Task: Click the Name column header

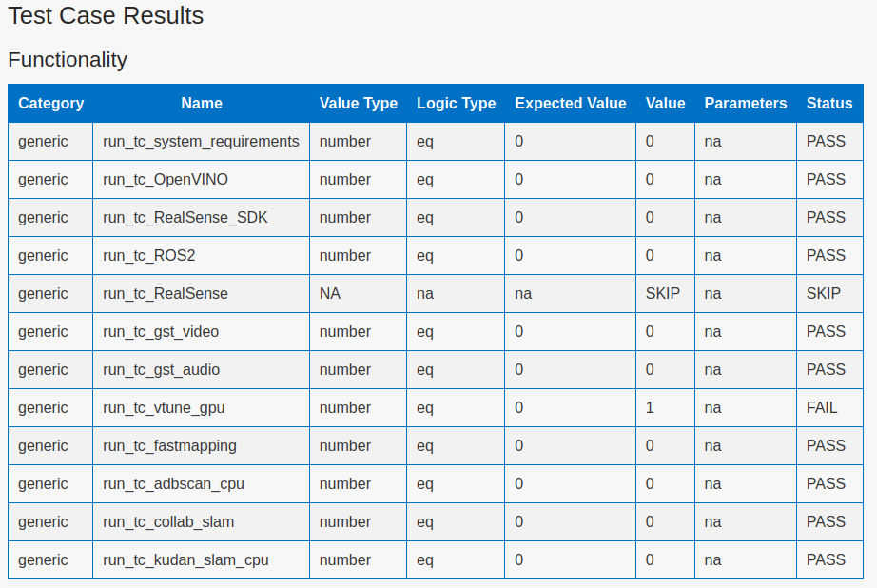Action: click(202, 104)
